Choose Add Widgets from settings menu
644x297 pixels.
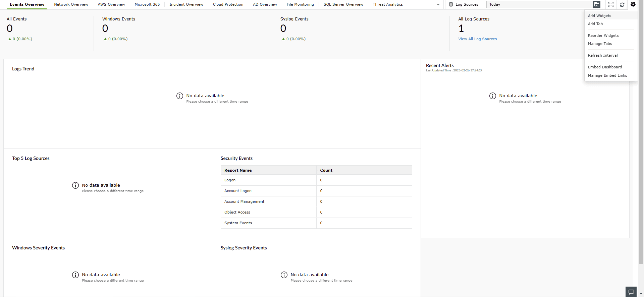(x=599, y=16)
